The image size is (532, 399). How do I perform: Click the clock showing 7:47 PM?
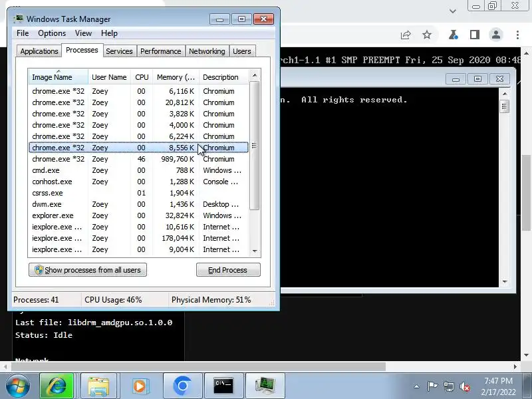click(x=498, y=381)
